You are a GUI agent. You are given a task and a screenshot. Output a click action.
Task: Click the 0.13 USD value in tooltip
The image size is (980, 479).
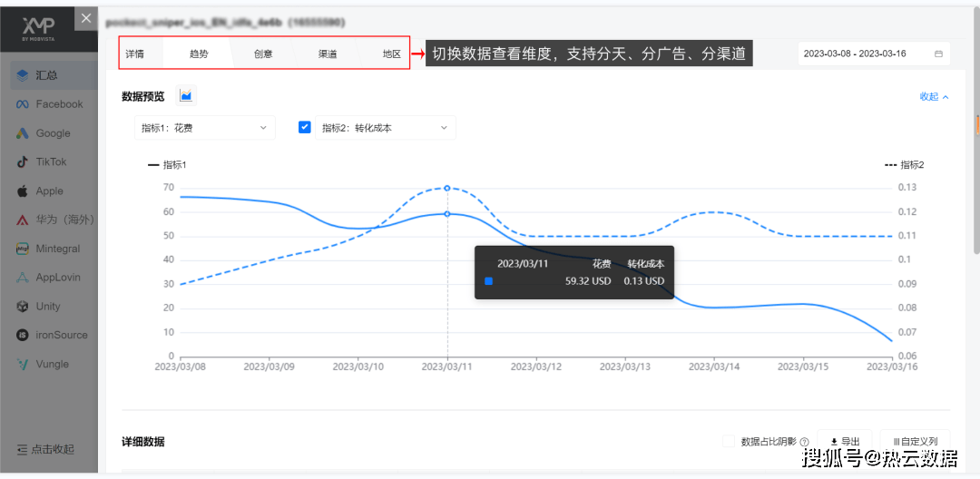(x=644, y=281)
